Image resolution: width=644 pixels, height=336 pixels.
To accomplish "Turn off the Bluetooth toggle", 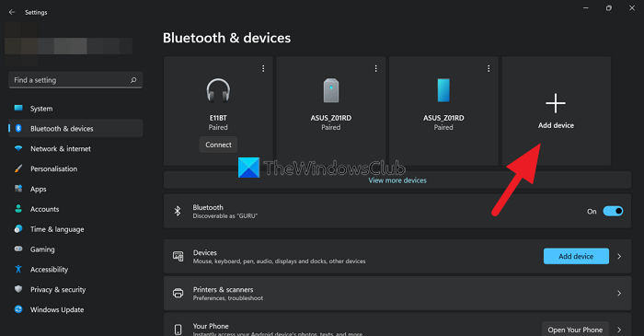I will click(x=613, y=211).
